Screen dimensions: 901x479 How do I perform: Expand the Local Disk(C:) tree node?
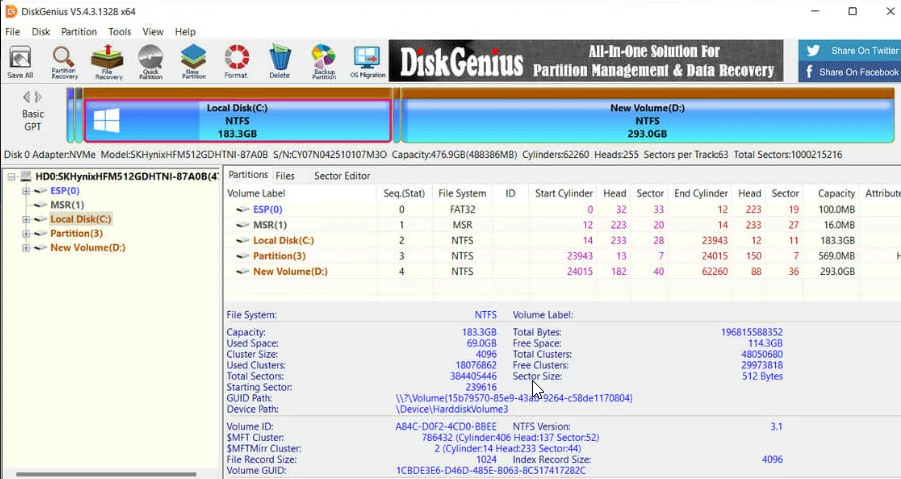coord(26,219)
